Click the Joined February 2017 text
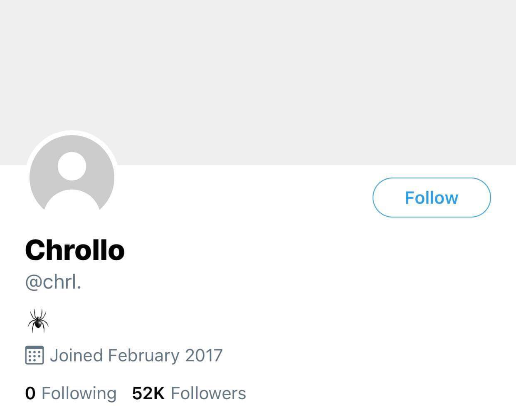This screenshot has height=420, width=516. [x=136, y=356]
